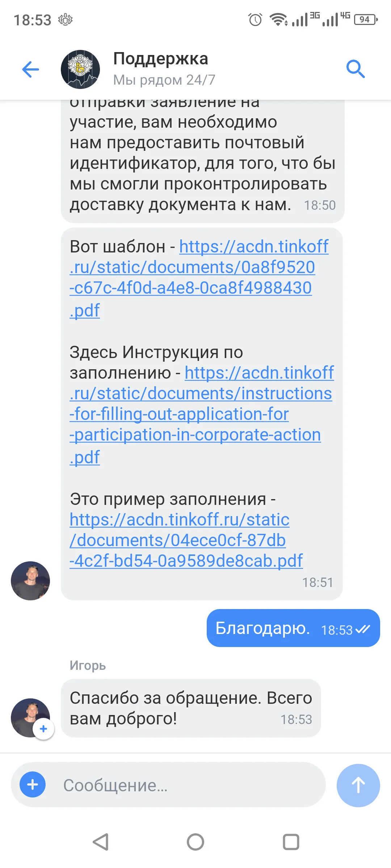
Task: Tap the blue plus attachment button
Action: [x=33, y=784]
